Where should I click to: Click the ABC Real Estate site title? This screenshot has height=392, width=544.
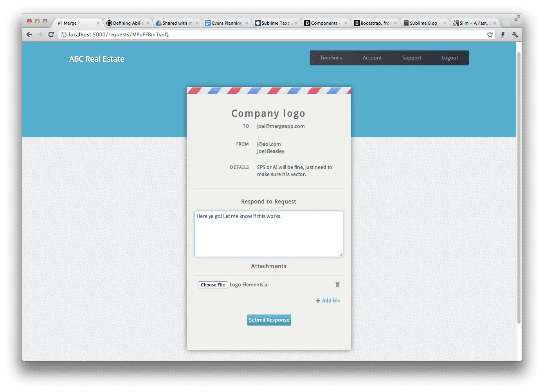[x=97, y=59]
